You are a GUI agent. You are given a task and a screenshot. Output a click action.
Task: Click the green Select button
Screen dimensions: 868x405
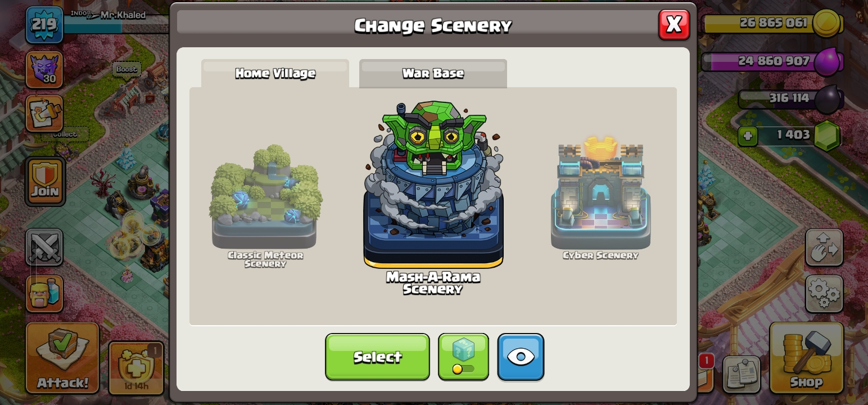coord(377,357)
